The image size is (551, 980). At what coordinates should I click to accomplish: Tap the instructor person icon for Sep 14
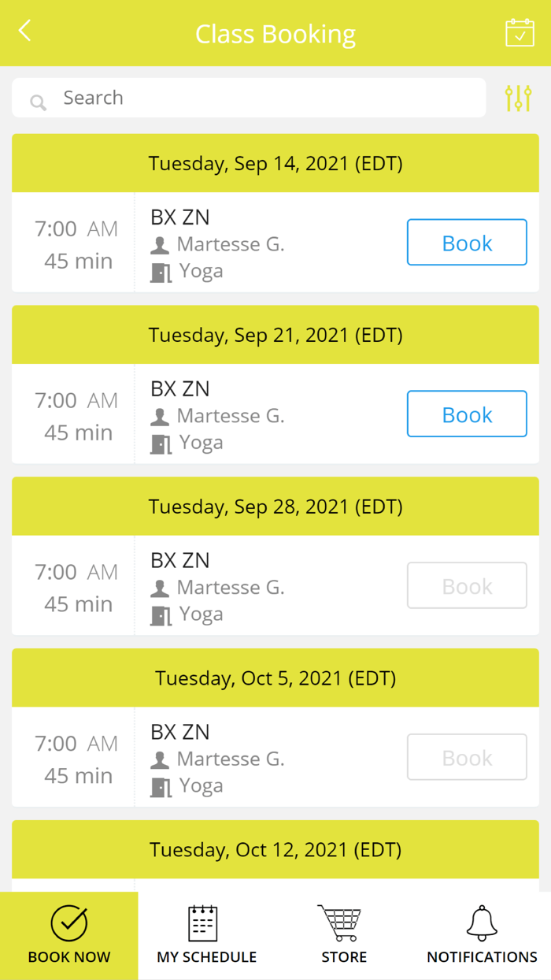point(160,246)
